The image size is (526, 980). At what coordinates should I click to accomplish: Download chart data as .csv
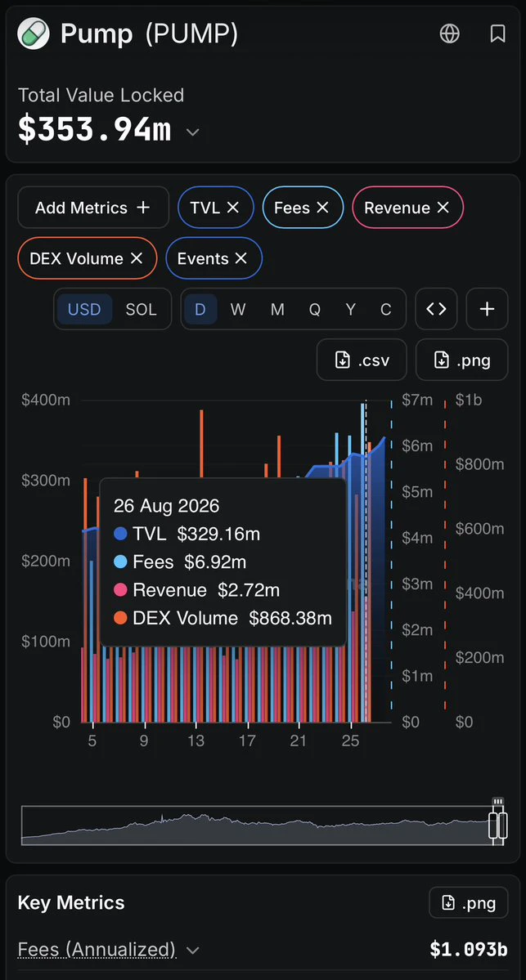coord(362,360)
